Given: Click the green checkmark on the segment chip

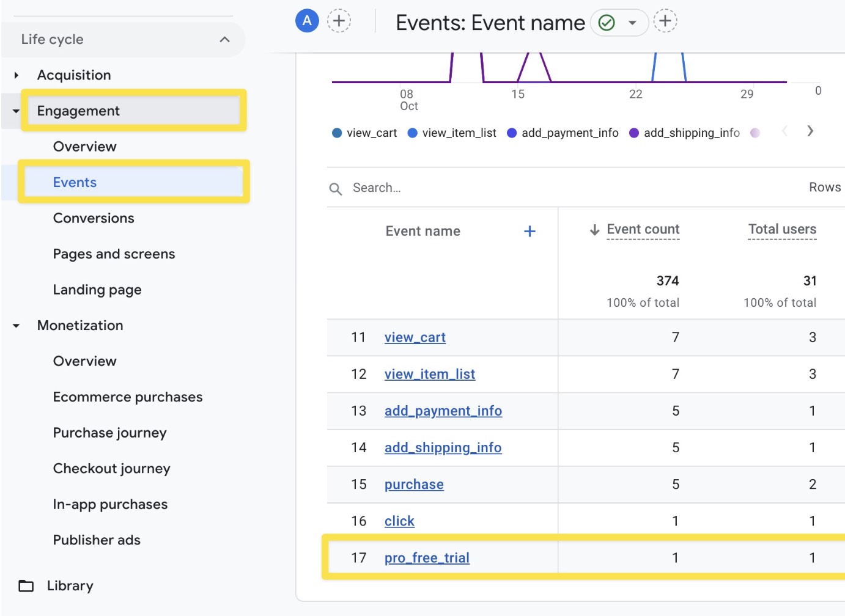Looking at the screenshot, I should click(605, 22).
